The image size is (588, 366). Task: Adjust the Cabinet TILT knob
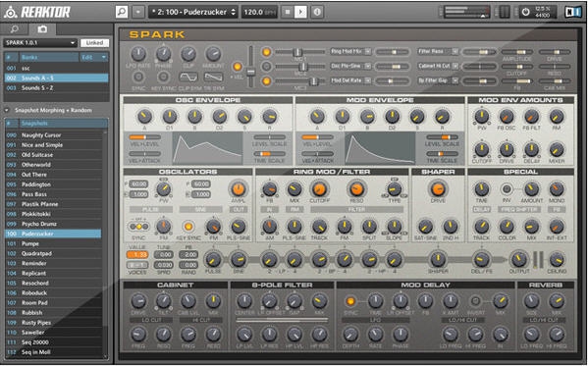[x=163, y=301]
